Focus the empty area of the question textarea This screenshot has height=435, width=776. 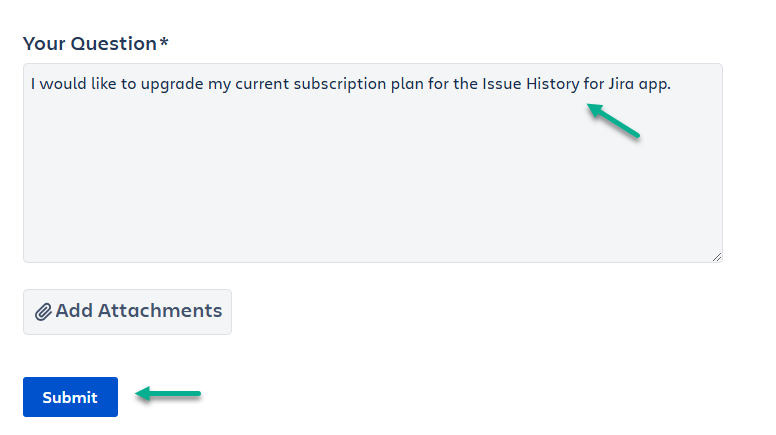click(x=372, y=180)
